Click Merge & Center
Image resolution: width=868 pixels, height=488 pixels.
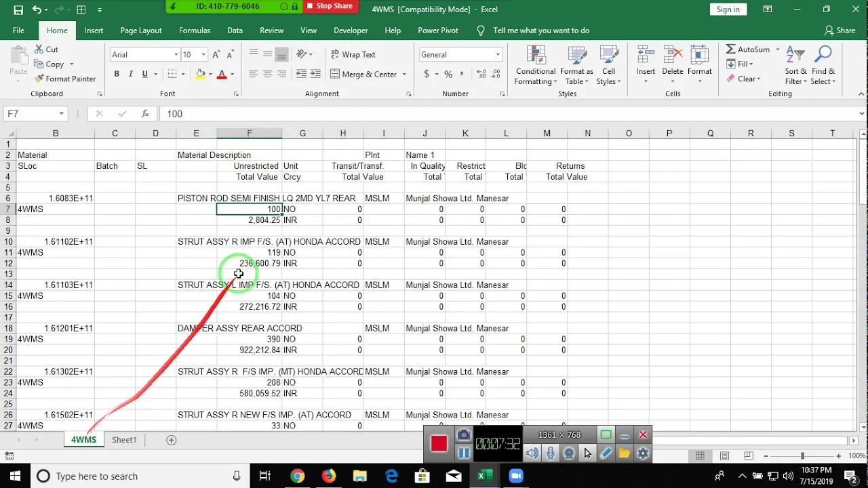pyautogui.click(x=363, y=74)
